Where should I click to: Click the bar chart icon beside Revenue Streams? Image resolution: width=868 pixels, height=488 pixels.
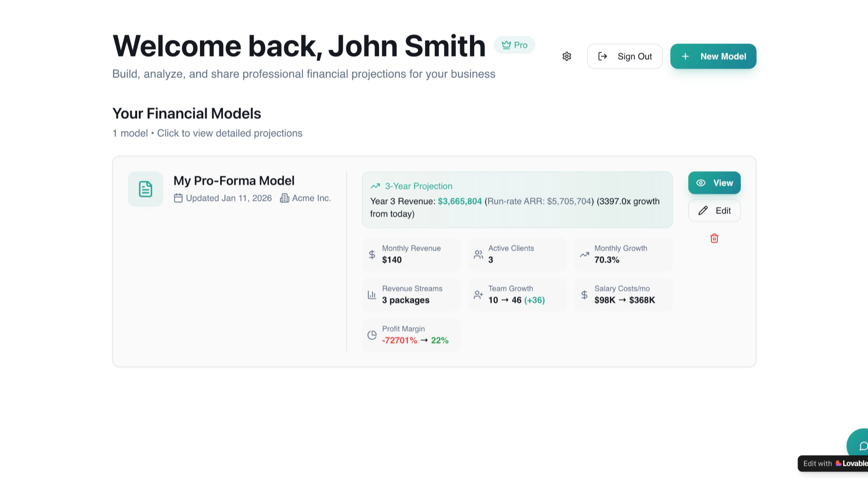point(372,295)
